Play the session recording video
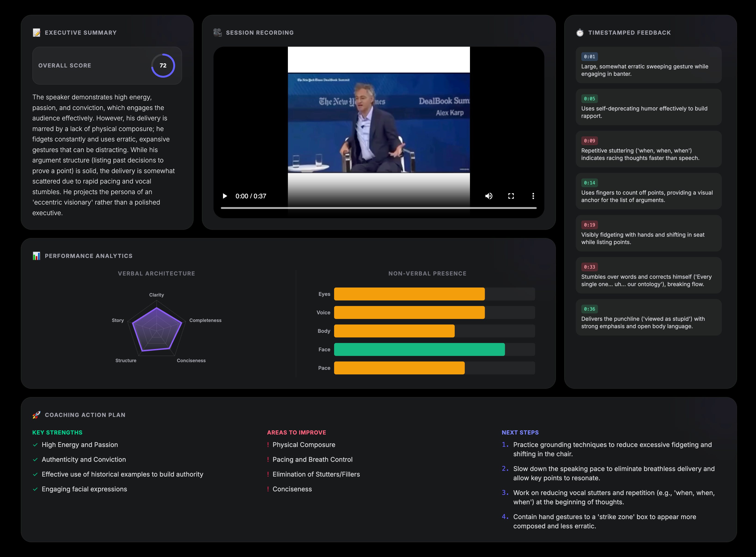 (x=225, y=196)
